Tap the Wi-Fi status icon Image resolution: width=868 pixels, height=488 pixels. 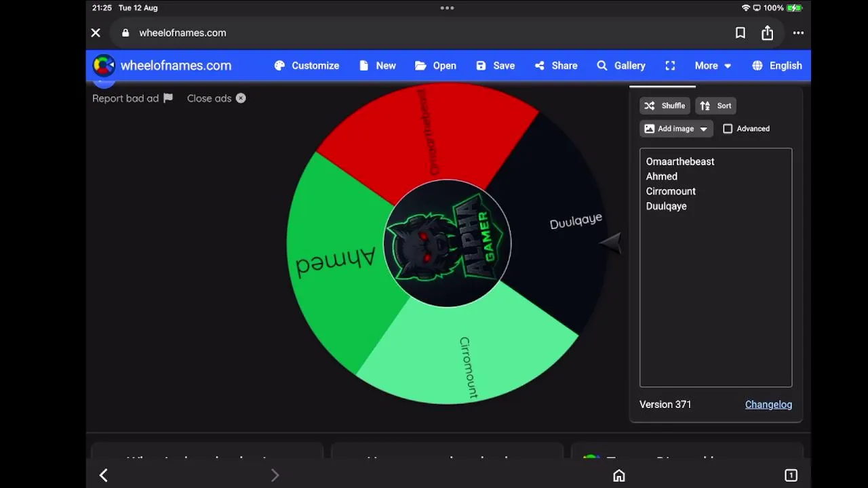[746, 8]
